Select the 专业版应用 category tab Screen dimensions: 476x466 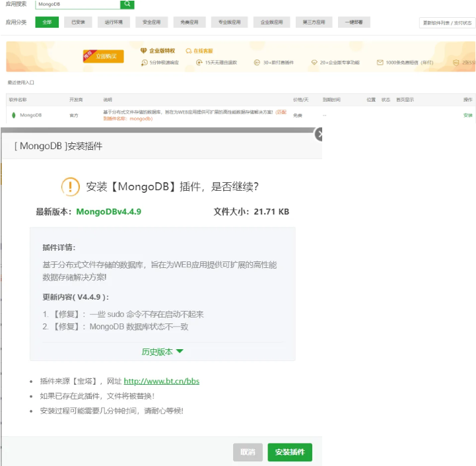(x=230, y=22)
